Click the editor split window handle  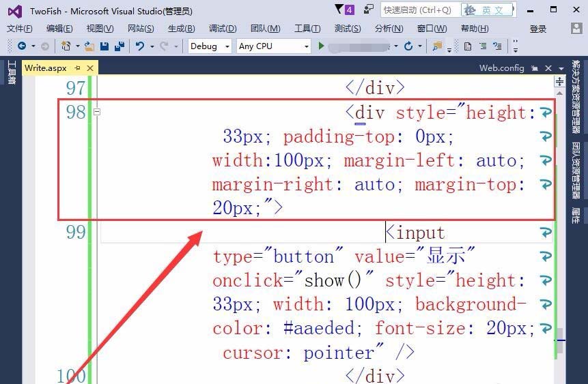coord(559,81)
